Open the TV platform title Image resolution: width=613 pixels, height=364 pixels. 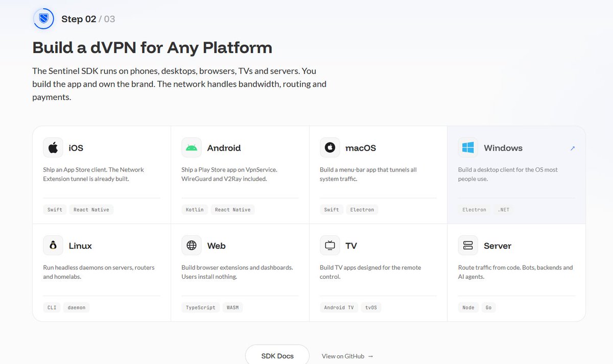pyautogui.click(x=351, y=246)
